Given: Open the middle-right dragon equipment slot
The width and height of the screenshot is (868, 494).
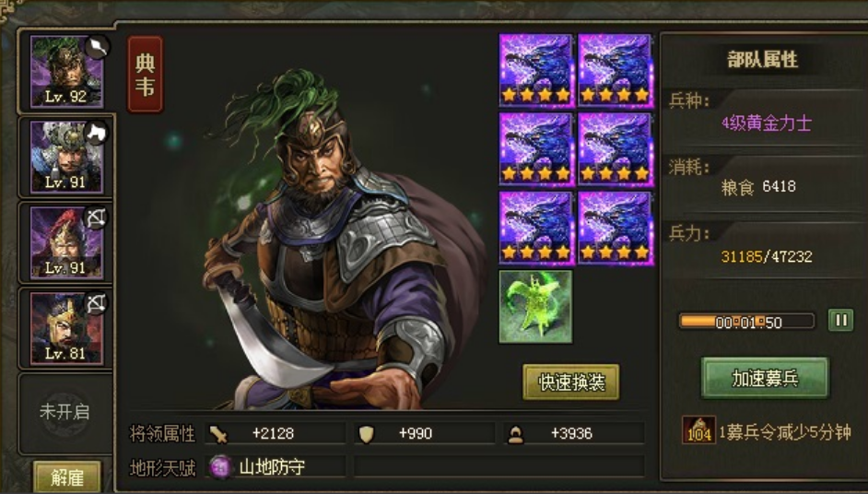Looking at the screenshot, I should click(615, 149).
